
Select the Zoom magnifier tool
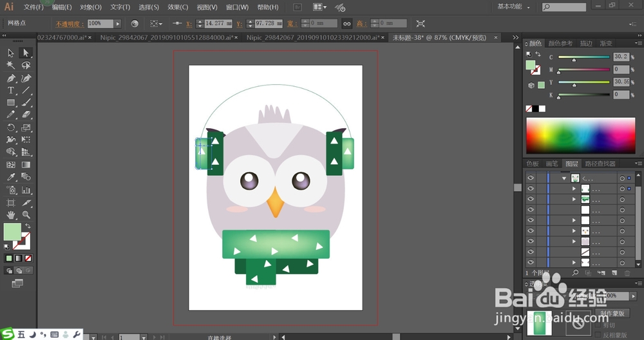pyautogui.click(x=26, y=215)
